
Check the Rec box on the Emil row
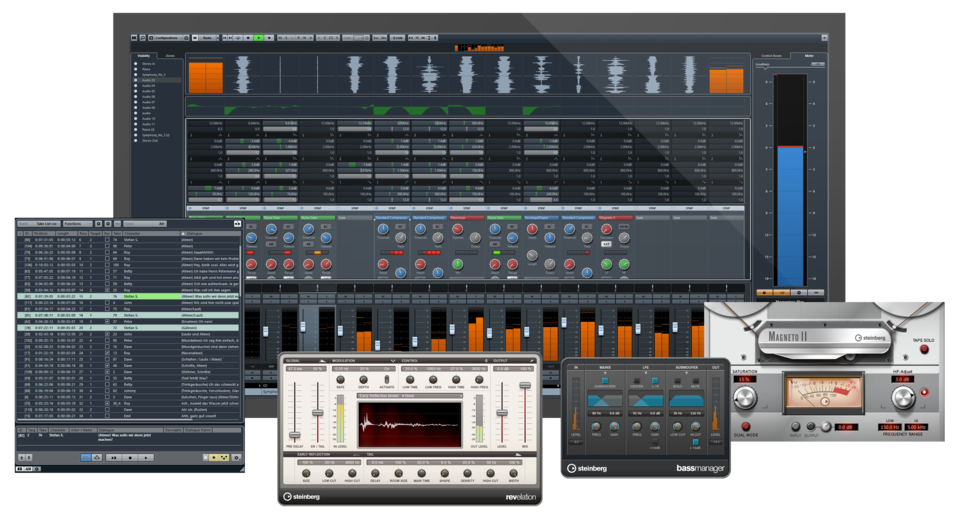click(x=107, y=416)
